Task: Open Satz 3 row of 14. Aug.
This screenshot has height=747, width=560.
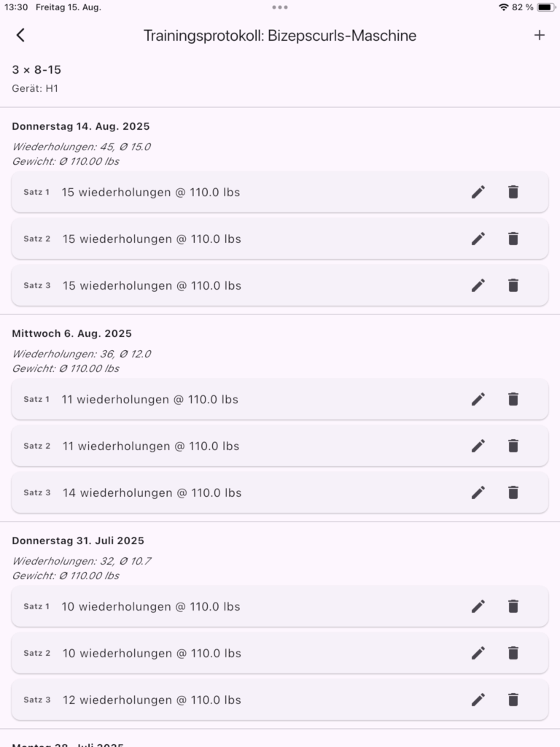Action: point(219,285)
